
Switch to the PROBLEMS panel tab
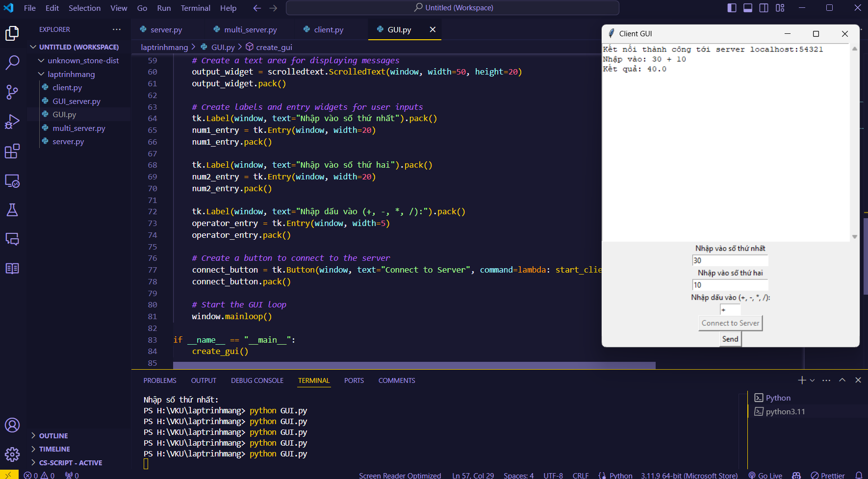(160, 380)
